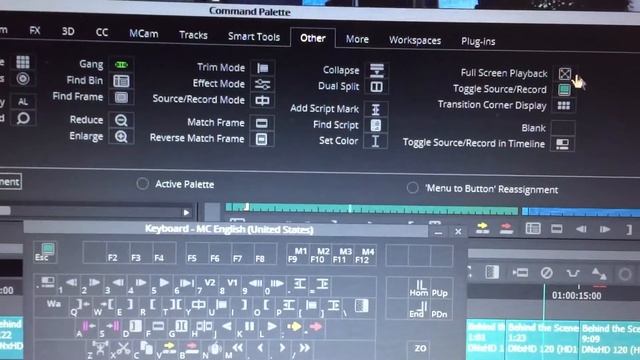Click the V1 key on keyboard number 8
Viewport: 640px width, 360px height.
pos(230,286)
